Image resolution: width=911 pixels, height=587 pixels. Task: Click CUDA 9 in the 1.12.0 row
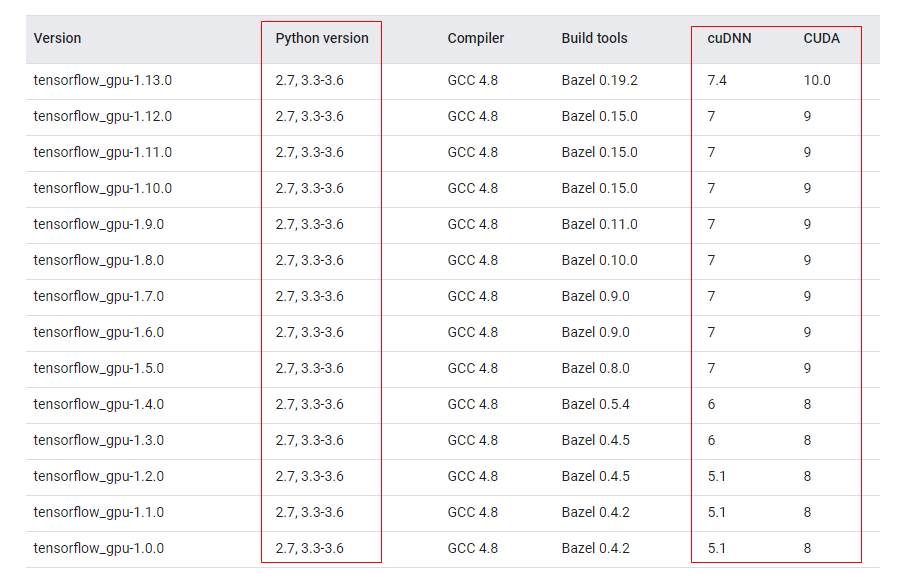(807, 116)
